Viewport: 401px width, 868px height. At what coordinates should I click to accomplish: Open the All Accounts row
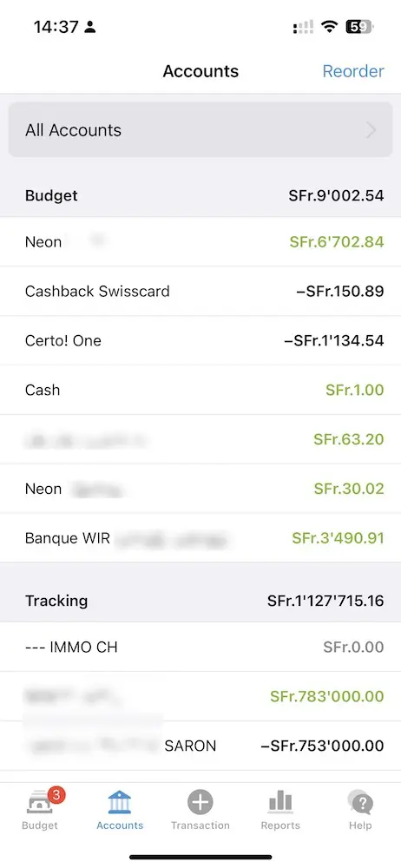(200, 130)
